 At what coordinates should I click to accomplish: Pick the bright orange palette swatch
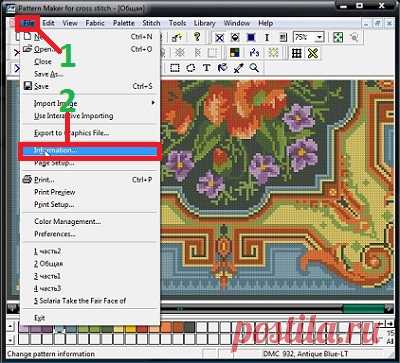166,328
